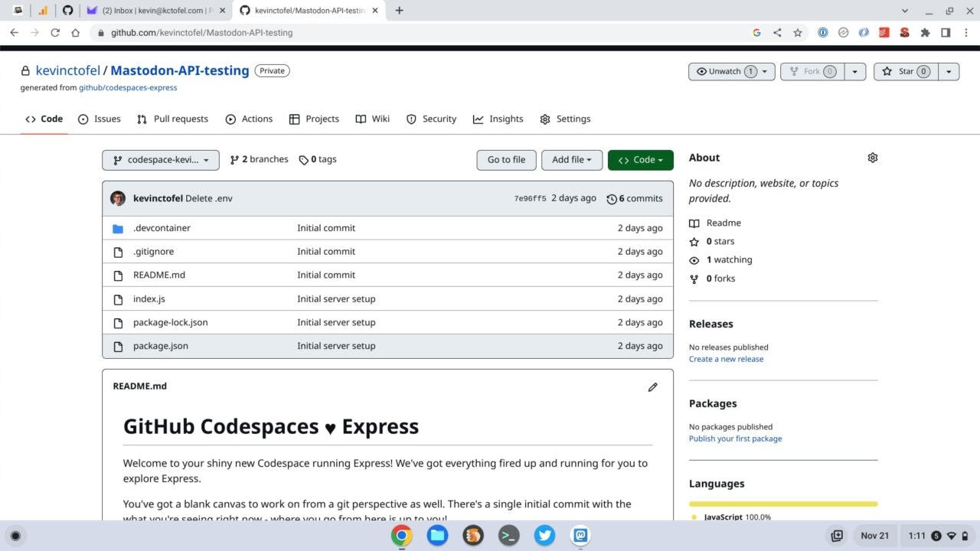Screen dimensions: 980x551
Task: Open the package.json file
Action: pos(161,346)
